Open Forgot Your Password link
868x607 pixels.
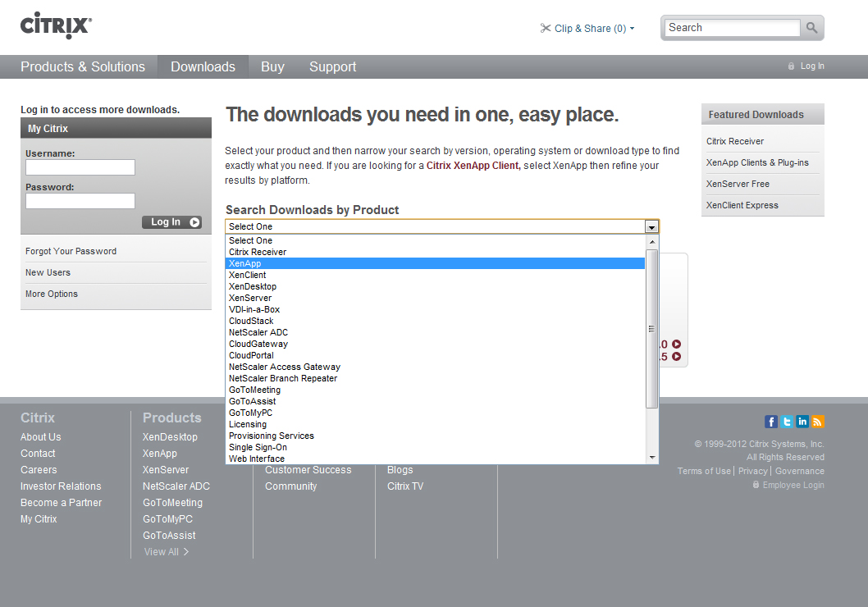click(x=71, y=251)
